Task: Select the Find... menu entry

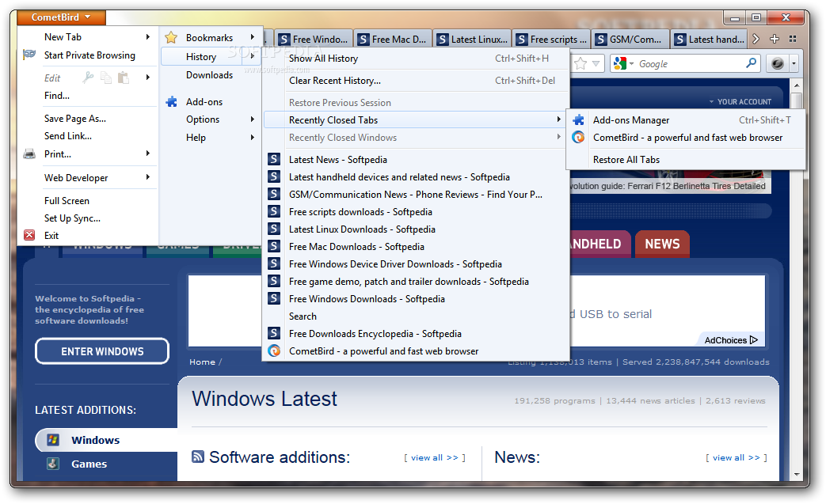Action: pyautogui.click(x=57, y=95)
